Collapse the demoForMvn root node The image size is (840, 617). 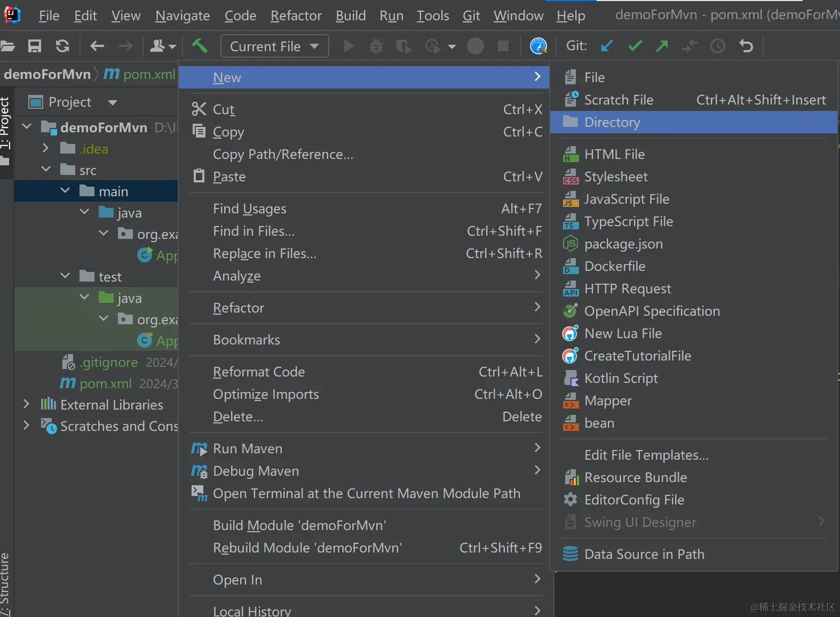pyautogui.click(x=27, y=127)
